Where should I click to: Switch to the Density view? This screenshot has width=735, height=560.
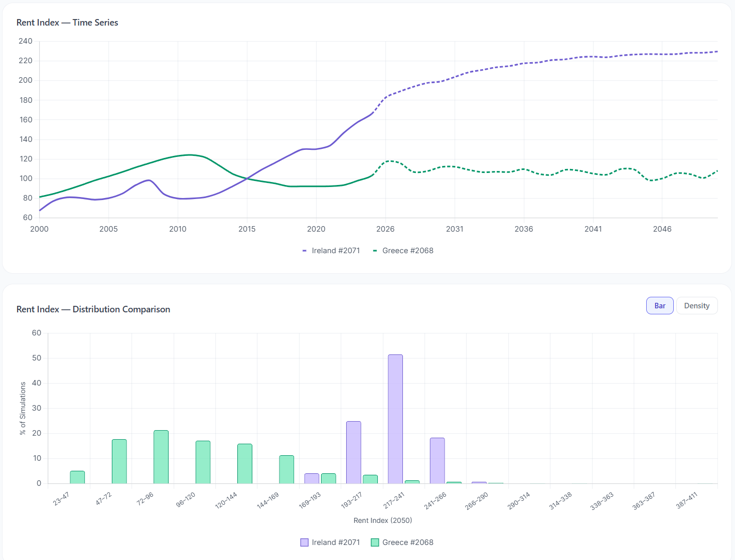coord(696,305)
